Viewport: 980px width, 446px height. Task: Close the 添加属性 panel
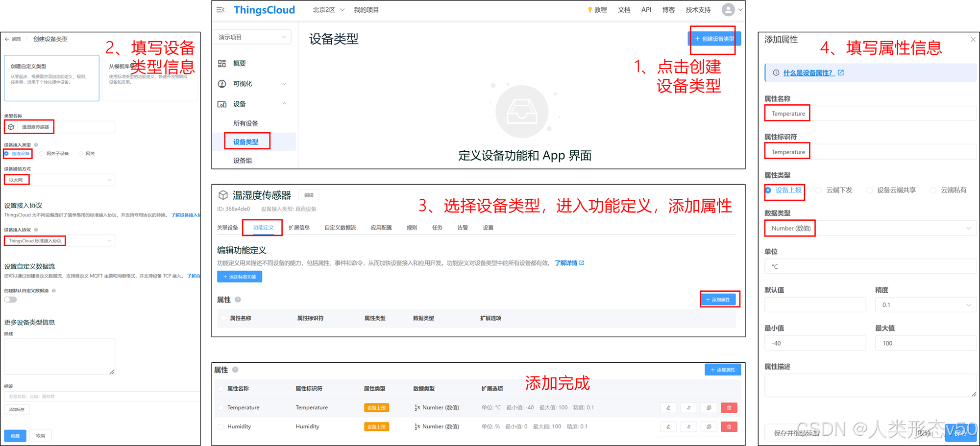(973, 40)
